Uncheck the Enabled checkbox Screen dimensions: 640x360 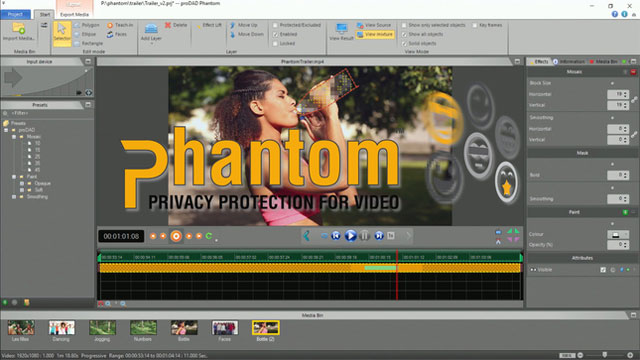click(275, 34)
